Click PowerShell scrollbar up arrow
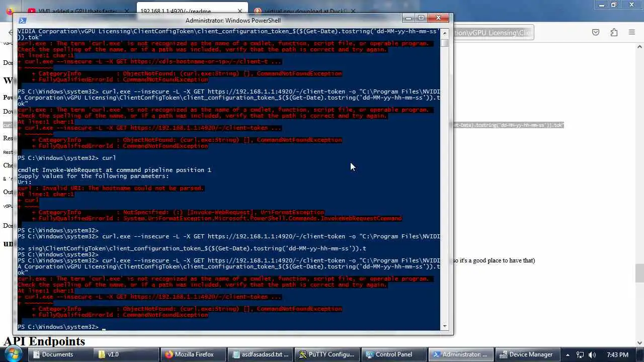The width and height of the screenshot is (644, 362). (x=444, y=33)
